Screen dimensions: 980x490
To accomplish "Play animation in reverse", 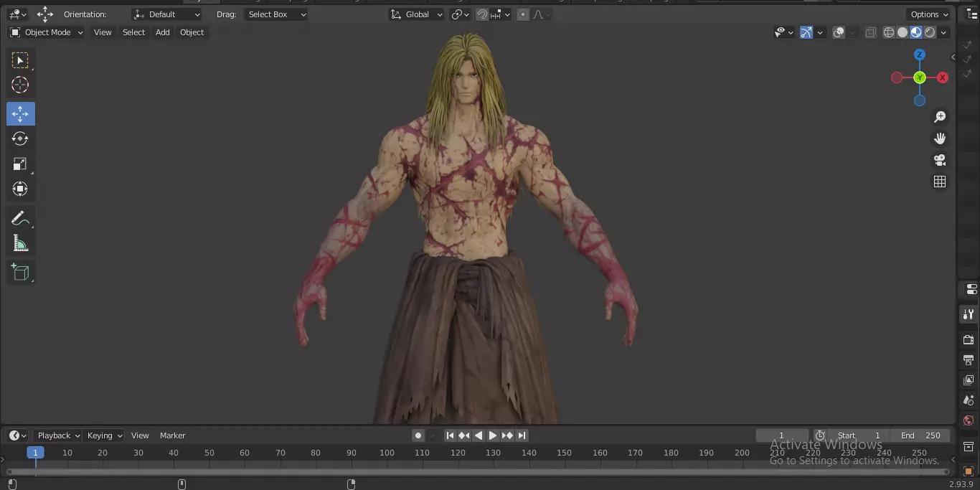I will pyautogui.click(x=479, y=435).
